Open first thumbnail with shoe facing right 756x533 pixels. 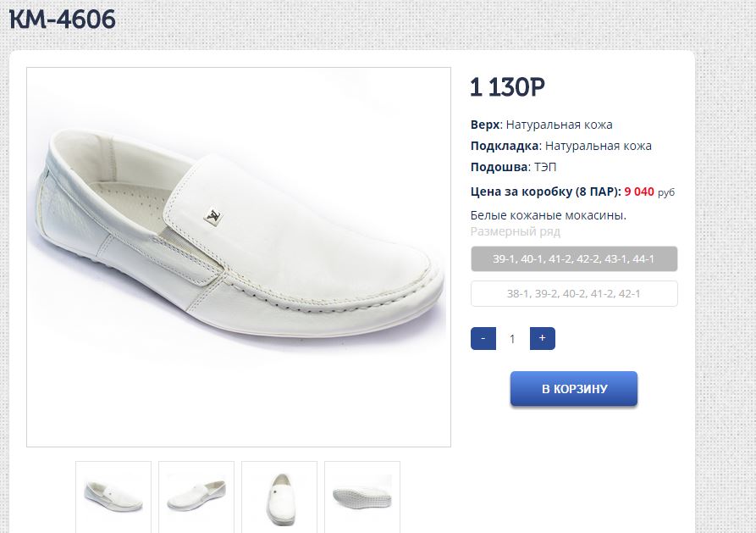click(x=113, y=495)
